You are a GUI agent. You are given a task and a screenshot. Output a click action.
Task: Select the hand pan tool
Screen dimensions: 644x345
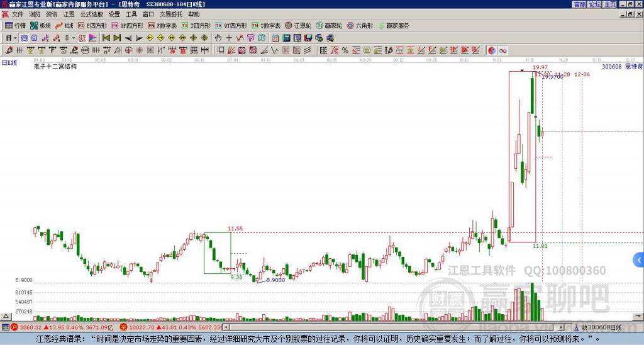tap(218, 38)
